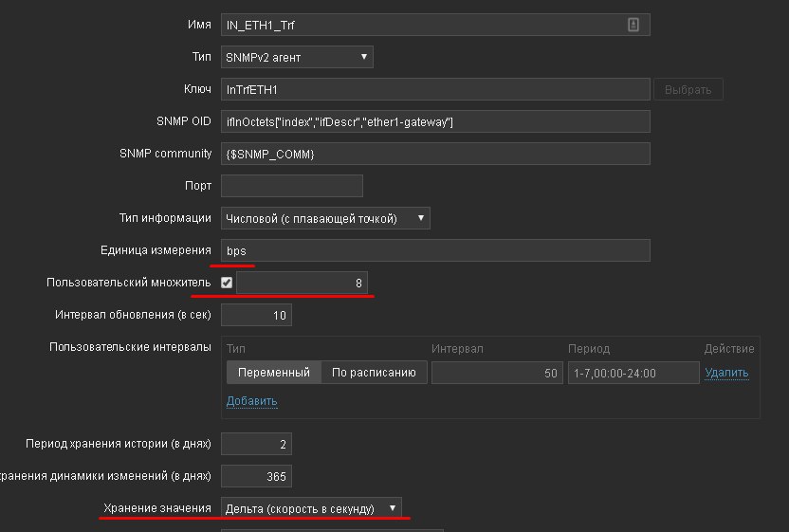Click the Добавить link

(x=251, y=401)
